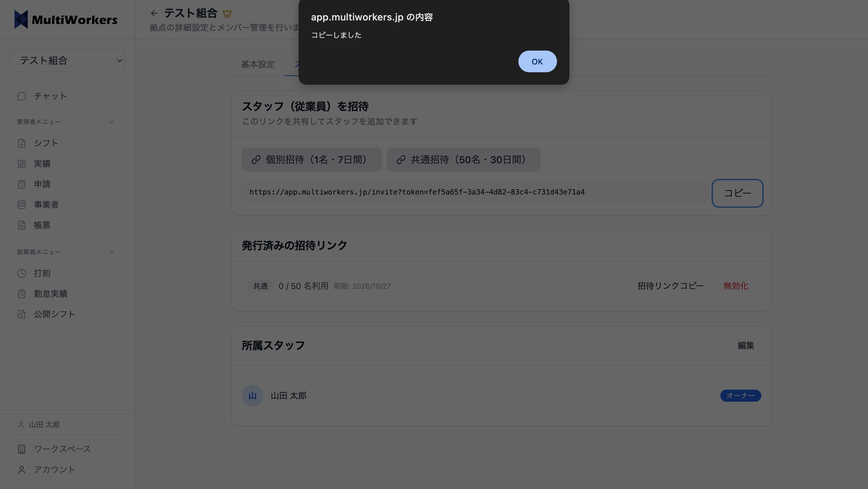Collapse the 従業員メニュー section
This screenshot has width=868, height=489.
click(x=112, y=252)
